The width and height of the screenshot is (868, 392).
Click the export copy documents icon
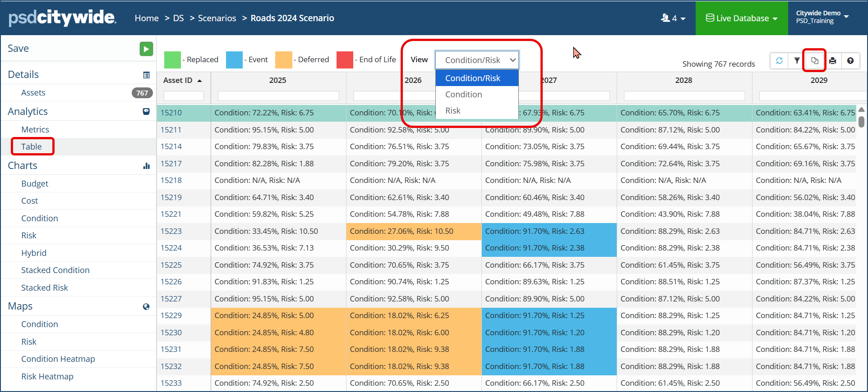click(x=814, y=61)
